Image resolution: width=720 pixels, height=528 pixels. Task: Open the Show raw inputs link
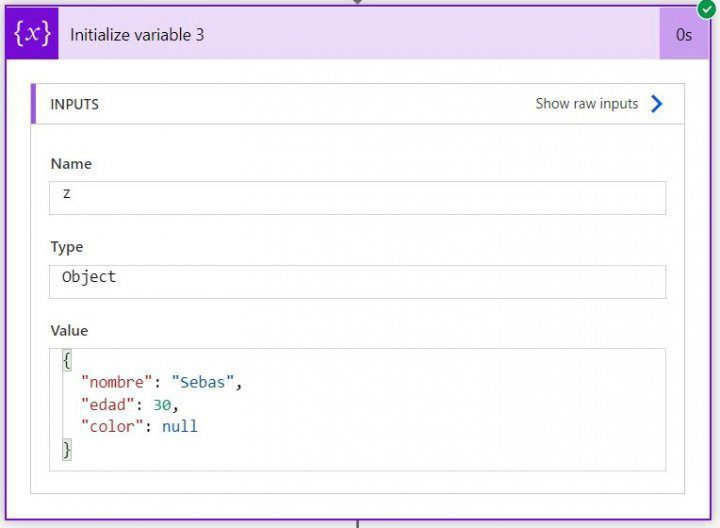point(586,104)
